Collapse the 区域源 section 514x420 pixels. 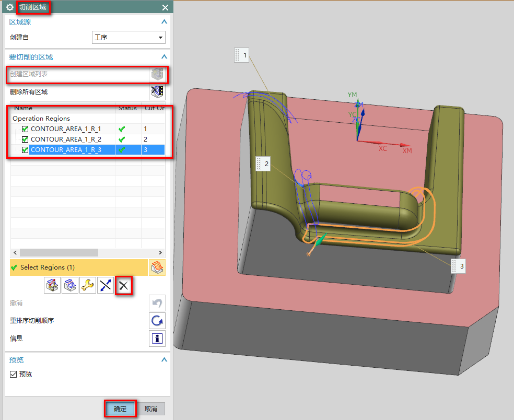[164, 22]
